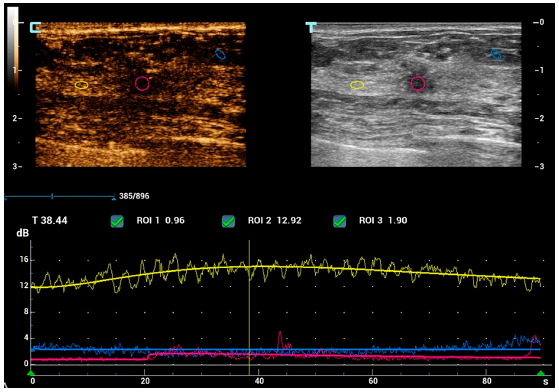Click the dB axis unit label
The width and height of the screenshot is (559, 392).
click(23, 233)
